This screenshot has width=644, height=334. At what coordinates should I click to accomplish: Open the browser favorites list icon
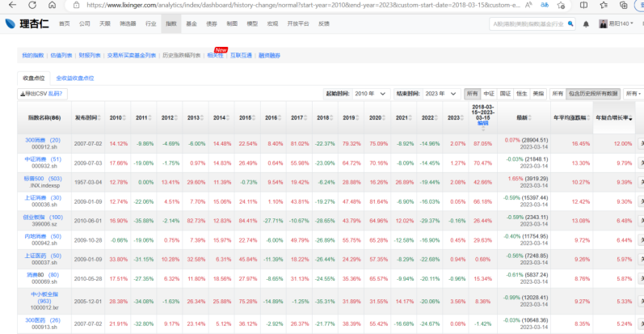coord(604,5)
